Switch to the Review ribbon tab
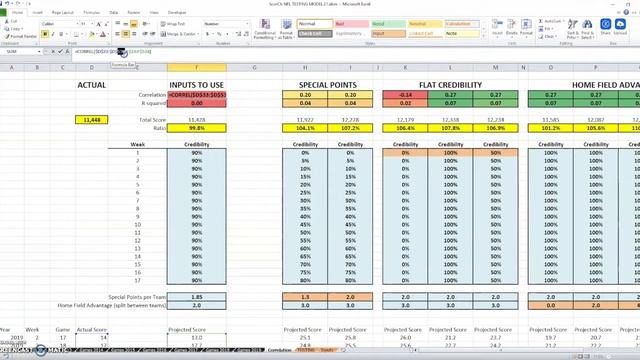The width and height of the screenshot is (640, 360). pos(133,13)
